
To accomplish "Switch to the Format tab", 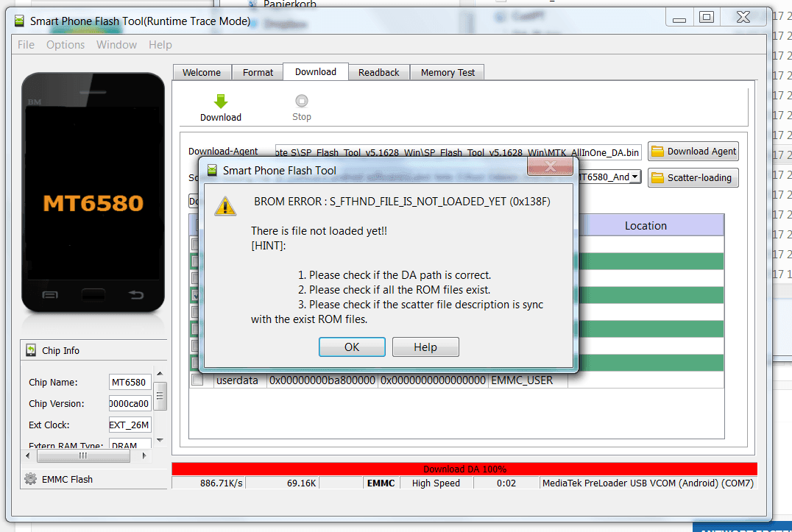I will tap(258, 72).
